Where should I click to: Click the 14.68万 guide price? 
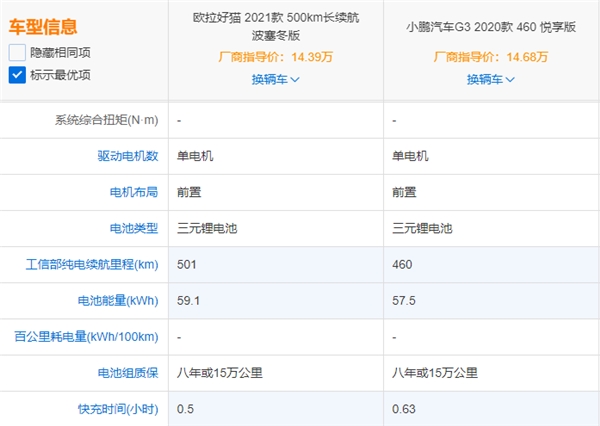tap(527, 57)
